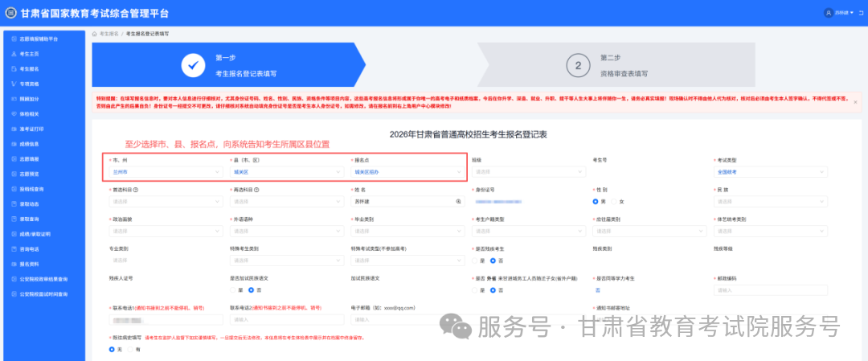Click the help icon next to 首选科目

coord(136,190)
